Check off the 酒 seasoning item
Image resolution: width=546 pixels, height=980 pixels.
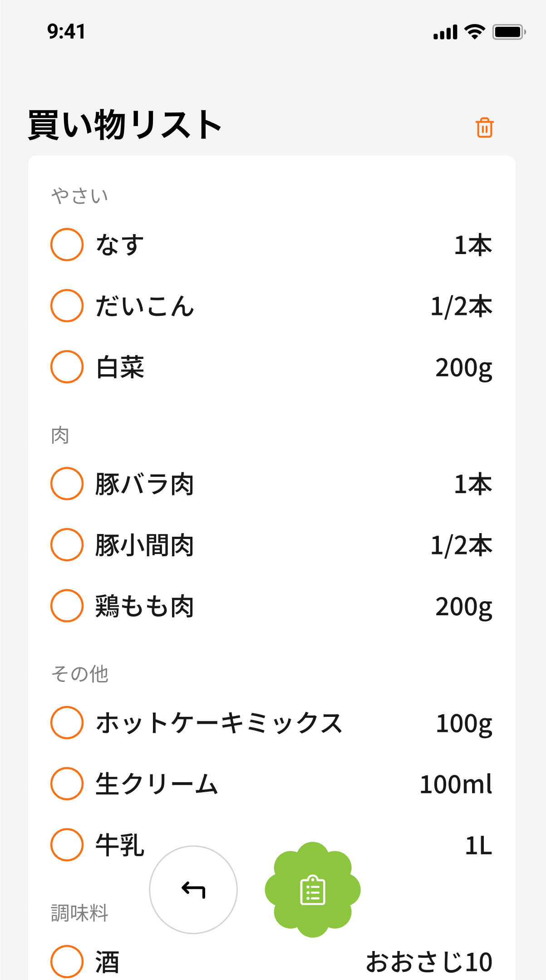(67, 961)
